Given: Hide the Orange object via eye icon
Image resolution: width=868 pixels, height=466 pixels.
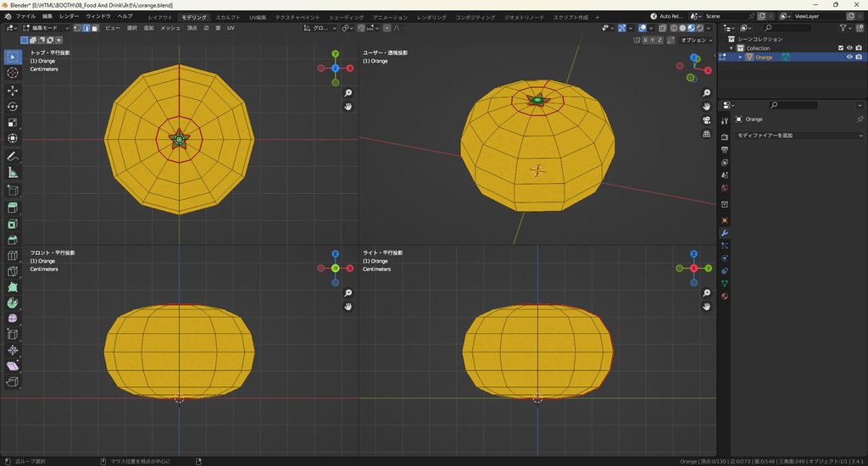Looking at the screenshot, I should pyautogui.click(x=849, y=58).
